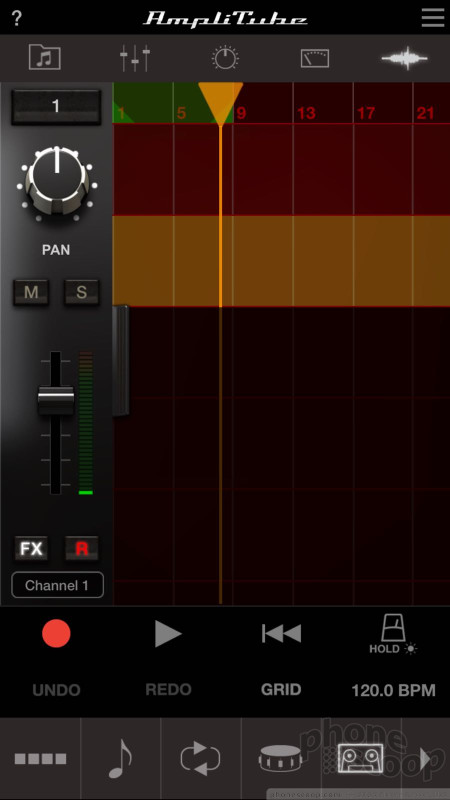Open the amp knob tab
Screen dimensions: 450x800
click(225, 58)
